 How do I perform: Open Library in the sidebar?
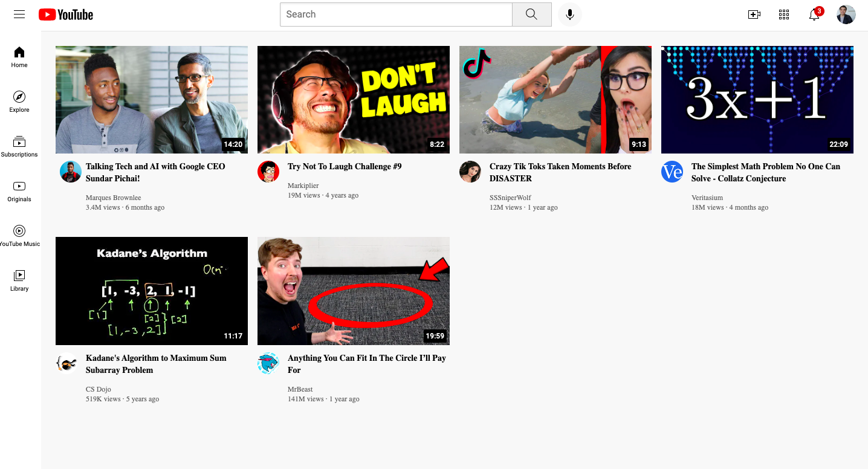19,280
